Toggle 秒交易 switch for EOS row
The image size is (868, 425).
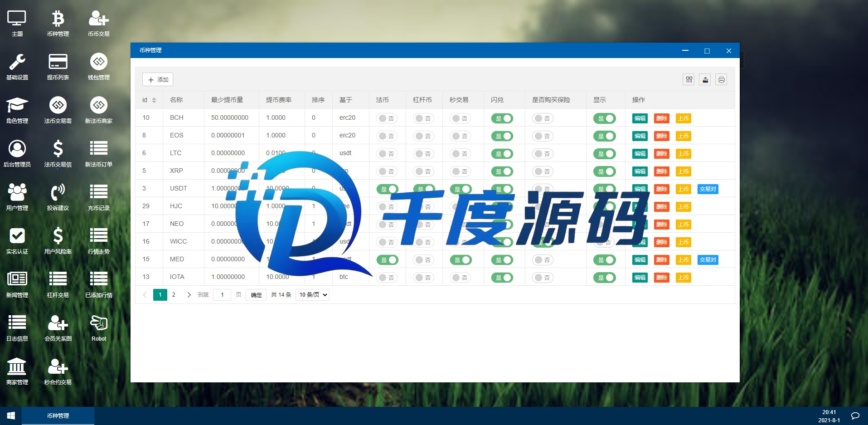coord(461,136)
